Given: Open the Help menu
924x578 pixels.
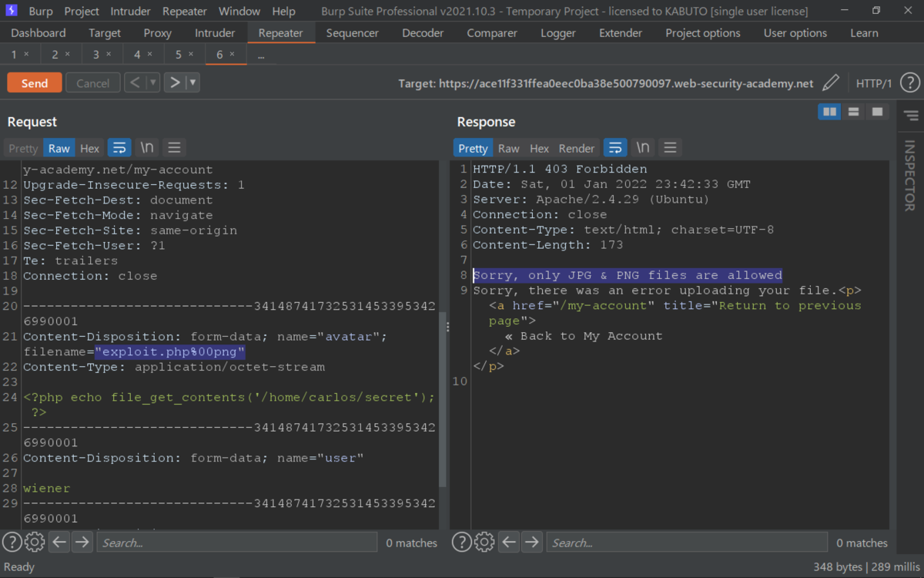Looking at the screenshot, I should [283, 12].
